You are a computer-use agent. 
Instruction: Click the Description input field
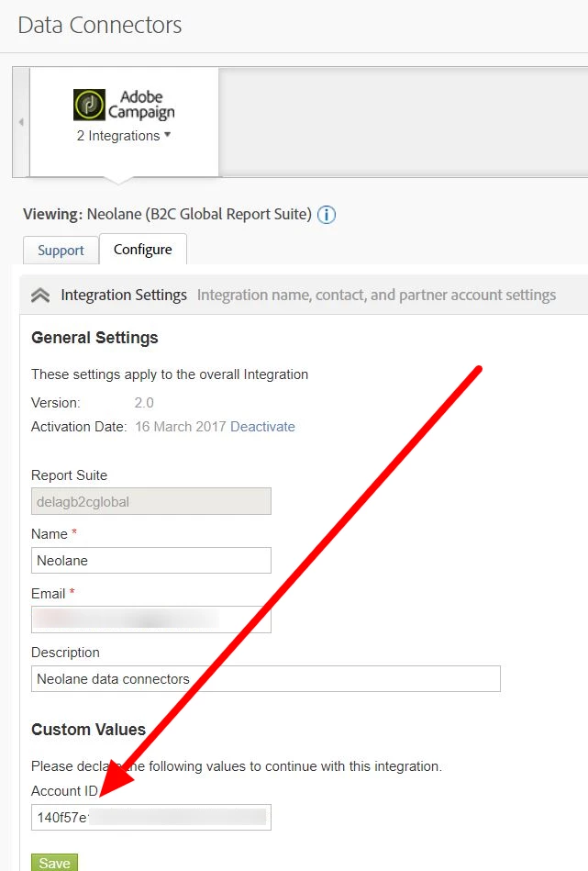[x=265, y=679]
